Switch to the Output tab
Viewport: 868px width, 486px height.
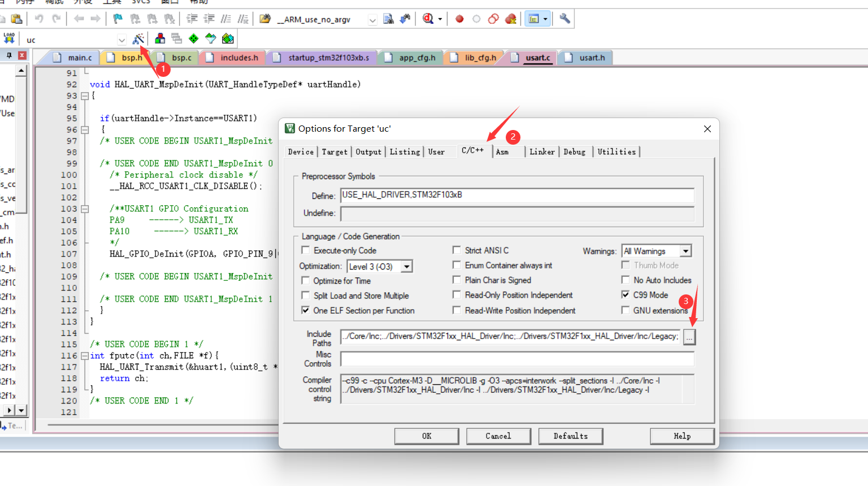click(368, 151)
